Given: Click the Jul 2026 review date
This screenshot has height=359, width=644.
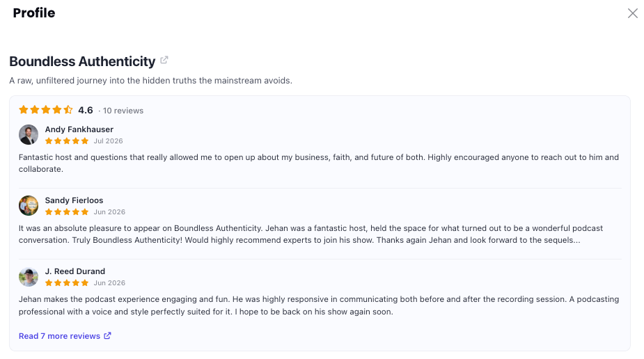Looking at the screenshot, I should coord(108,141).
